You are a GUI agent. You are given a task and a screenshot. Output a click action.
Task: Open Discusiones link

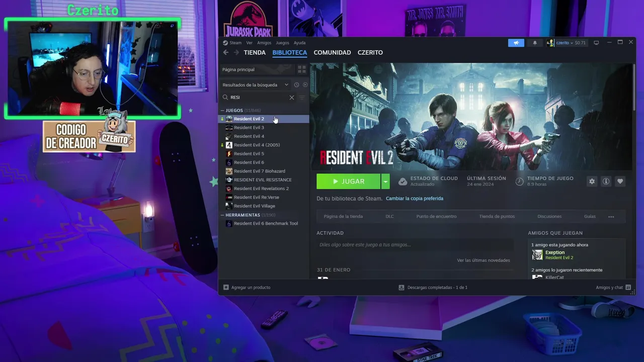point(549,217)
